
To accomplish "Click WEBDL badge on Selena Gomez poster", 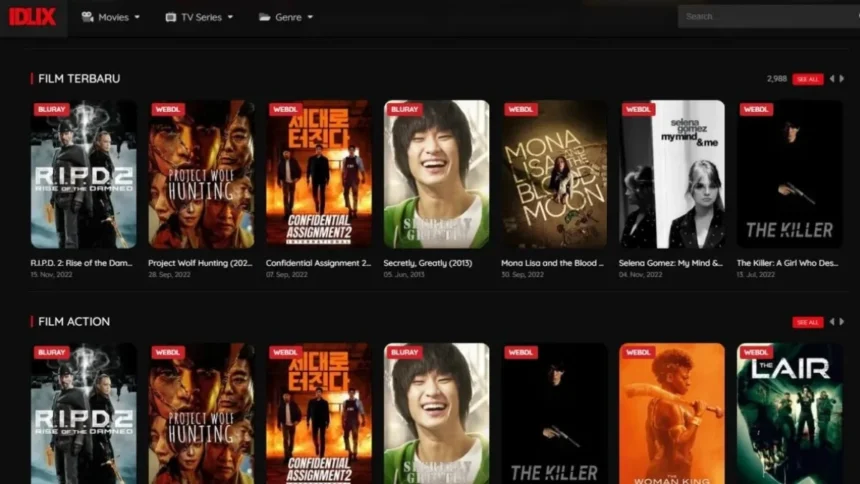I will pyautogui.click(x=638, y=109).
